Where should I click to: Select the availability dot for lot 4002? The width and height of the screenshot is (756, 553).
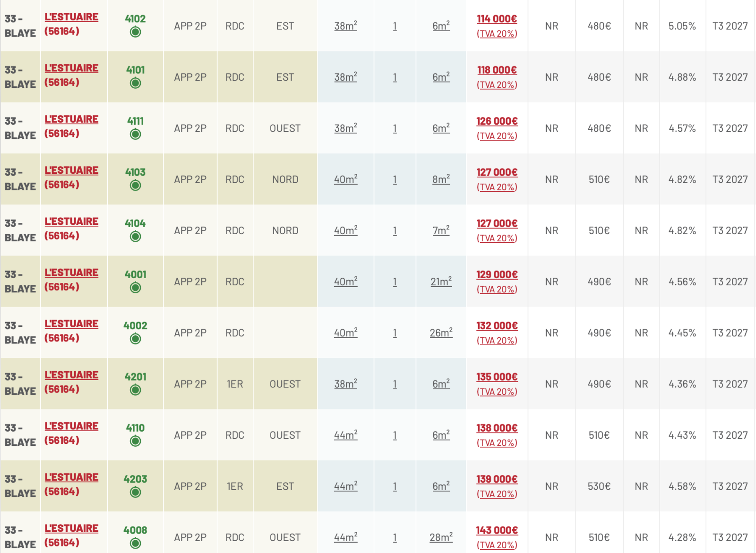point(135,339)
